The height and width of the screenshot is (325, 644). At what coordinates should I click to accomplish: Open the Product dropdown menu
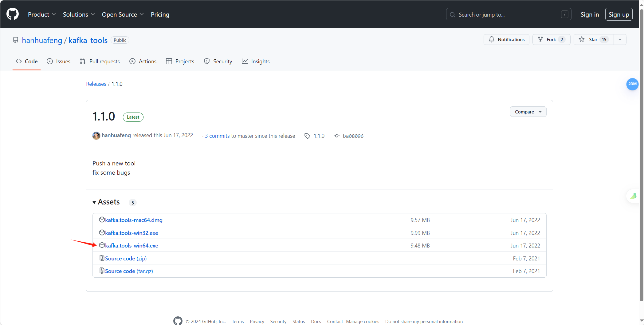tap(42, 14)
